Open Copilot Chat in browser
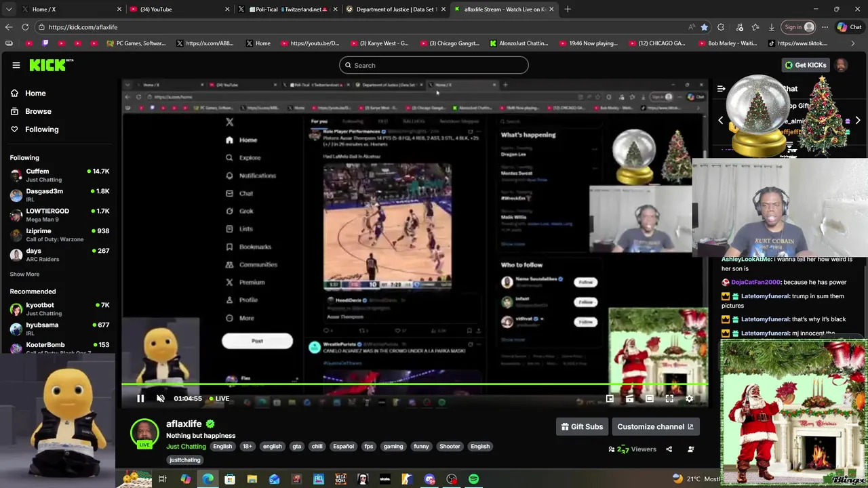Viewport: 868px width, 488px height. pos(849,27)
